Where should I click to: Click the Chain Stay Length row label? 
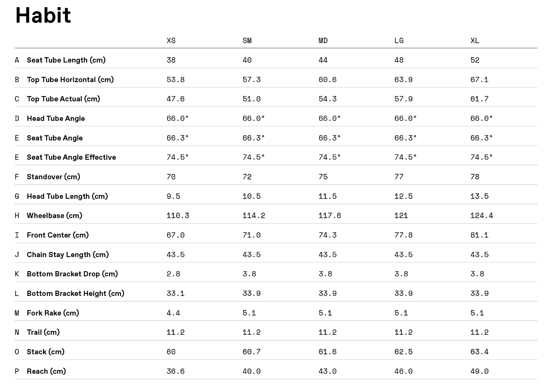(68, 255)
